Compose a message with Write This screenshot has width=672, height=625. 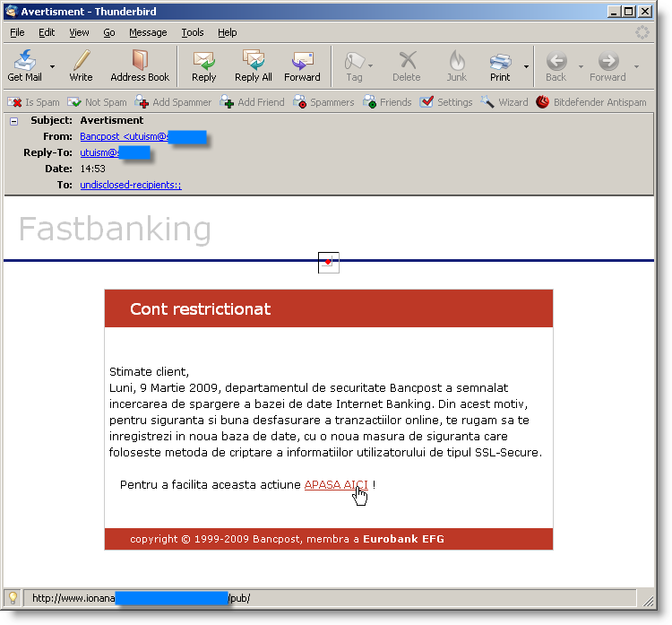pyautogui.click(x=81, y=65)
